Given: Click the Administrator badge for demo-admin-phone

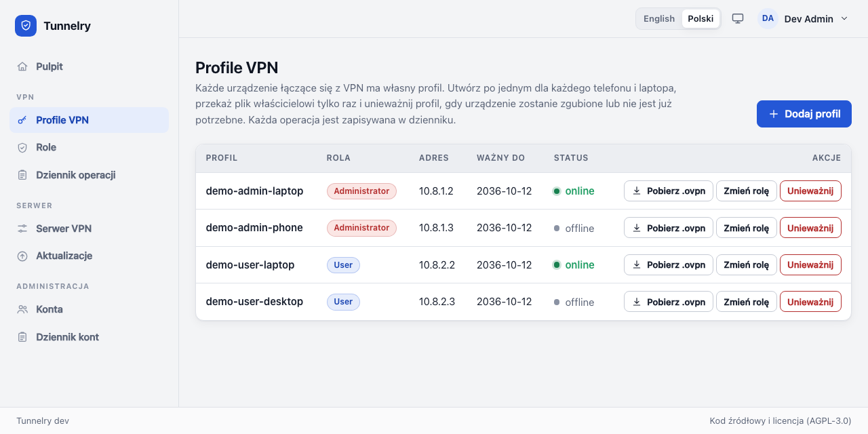Looking at the screenshot, I should click(x=361, y=228).
